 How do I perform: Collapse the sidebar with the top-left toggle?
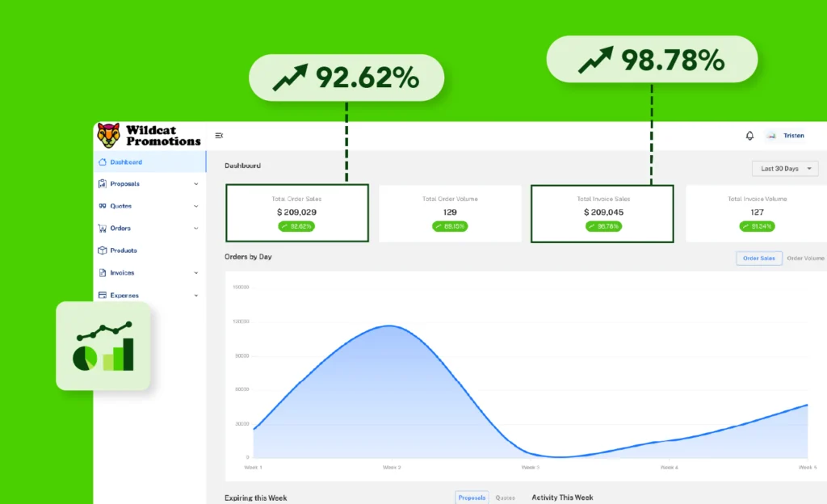tap(219, 136)
